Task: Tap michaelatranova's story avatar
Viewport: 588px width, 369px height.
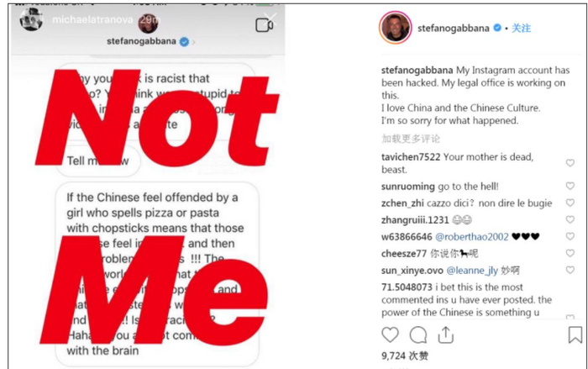Action: tap(32, 17)
